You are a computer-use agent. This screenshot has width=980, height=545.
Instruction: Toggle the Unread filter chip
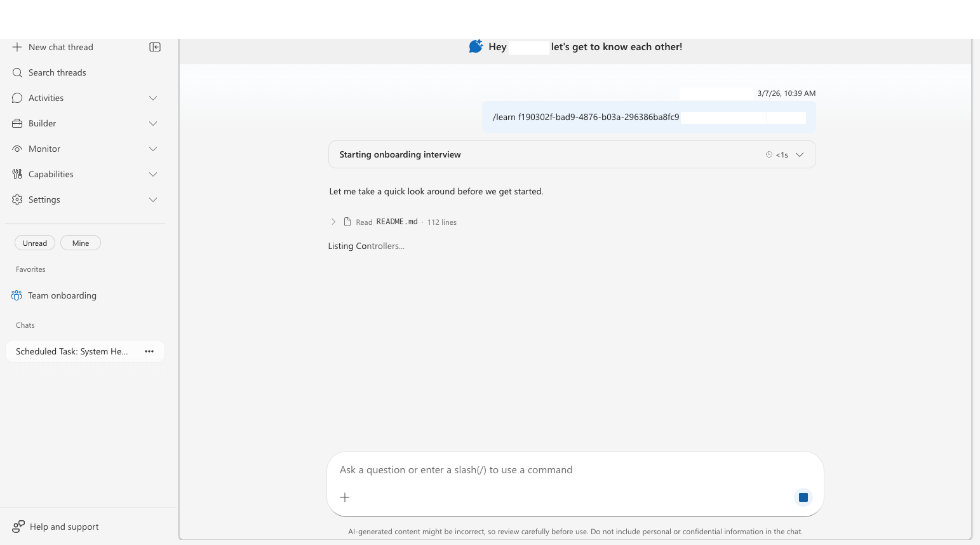coord(35,243)
